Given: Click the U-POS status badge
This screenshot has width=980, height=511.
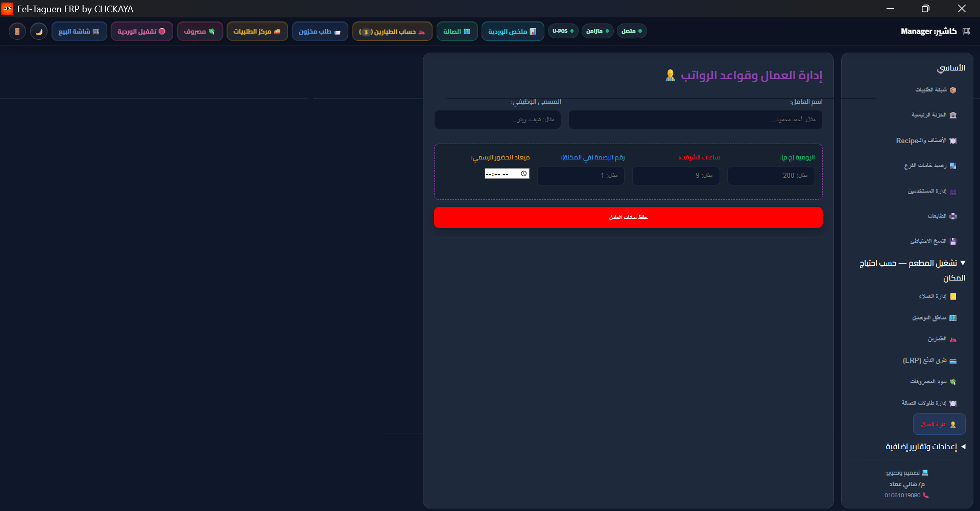Looking at the screenshot, I should point(563,31).
